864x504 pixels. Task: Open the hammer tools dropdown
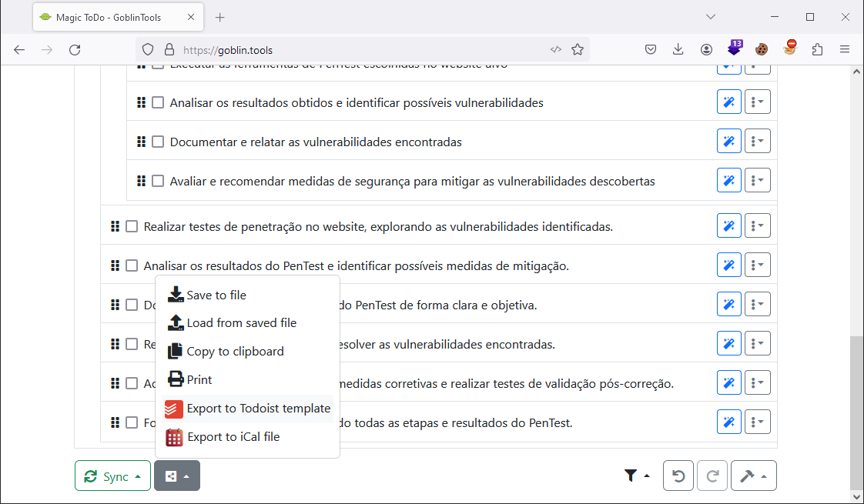(753, 476)
